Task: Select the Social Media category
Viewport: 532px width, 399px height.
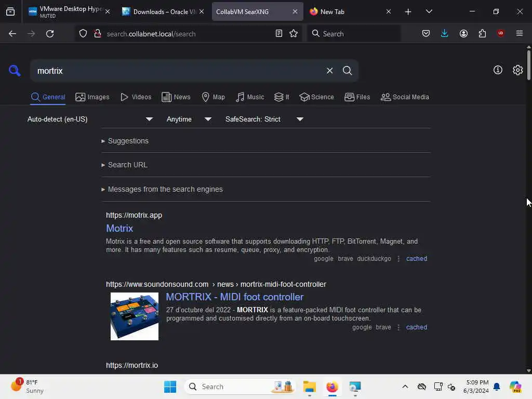Action: pos(405,97)
